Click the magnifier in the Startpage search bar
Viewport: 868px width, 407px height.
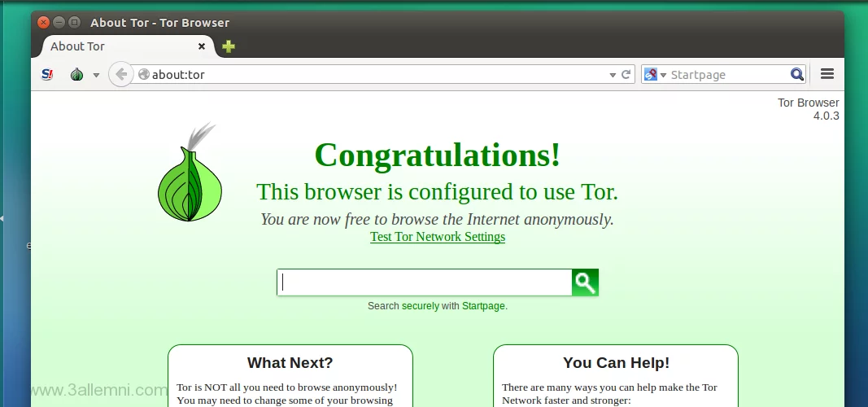point(796,75)
